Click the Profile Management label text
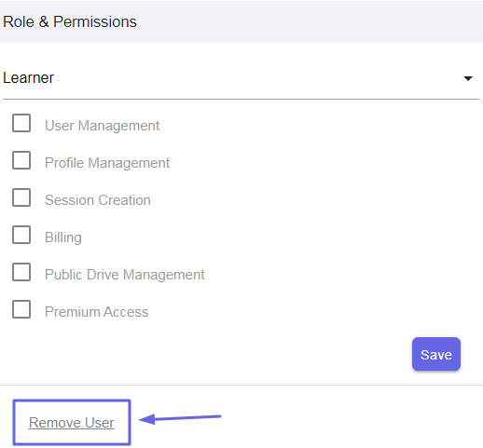The width and height of the screenshot is (483, 448). coord(107,163)
